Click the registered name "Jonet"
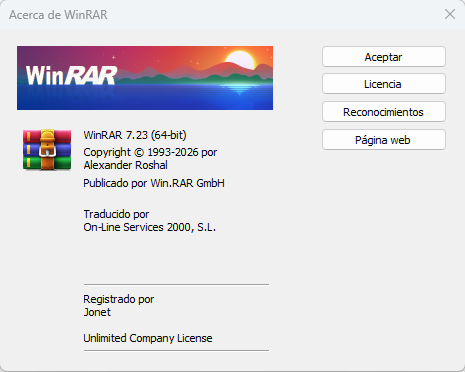The width and height of the screenshot is (465, 372). [x=97, y=312]
